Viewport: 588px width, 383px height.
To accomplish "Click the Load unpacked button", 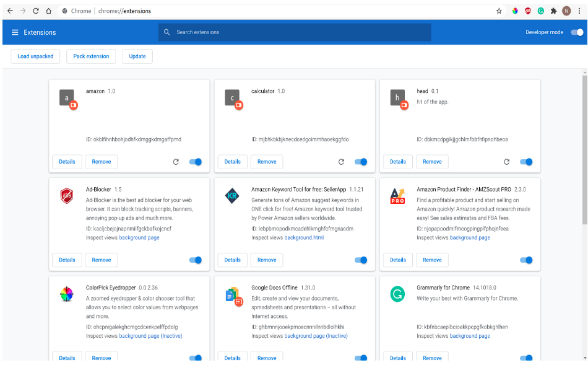I will [x=35, y=56].
